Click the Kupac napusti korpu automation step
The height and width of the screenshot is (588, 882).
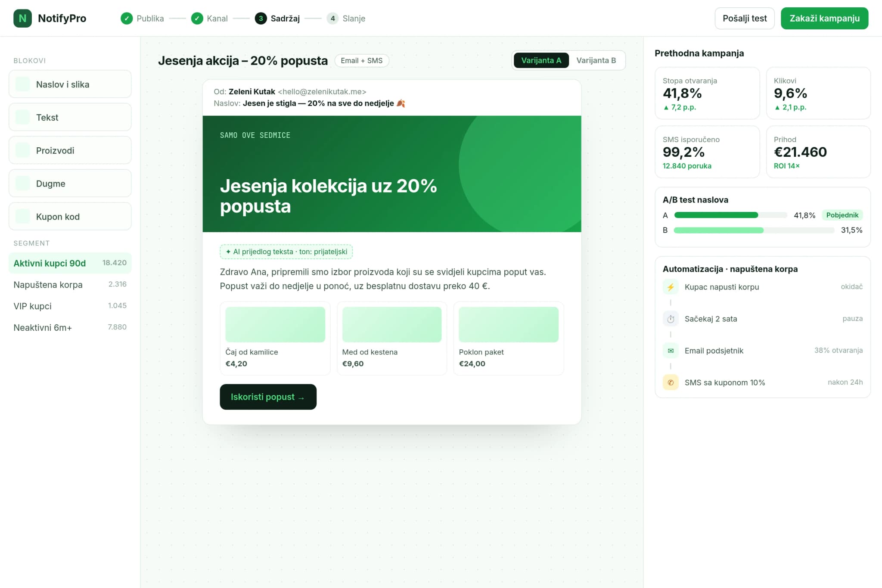pyautogui.click(x=762, y=287)
